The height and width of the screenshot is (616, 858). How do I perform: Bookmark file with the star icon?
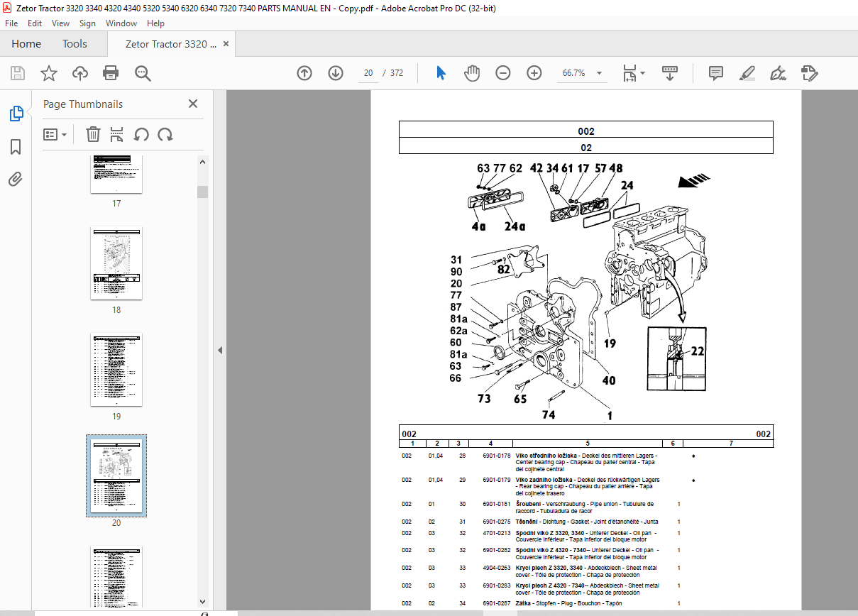48,73
